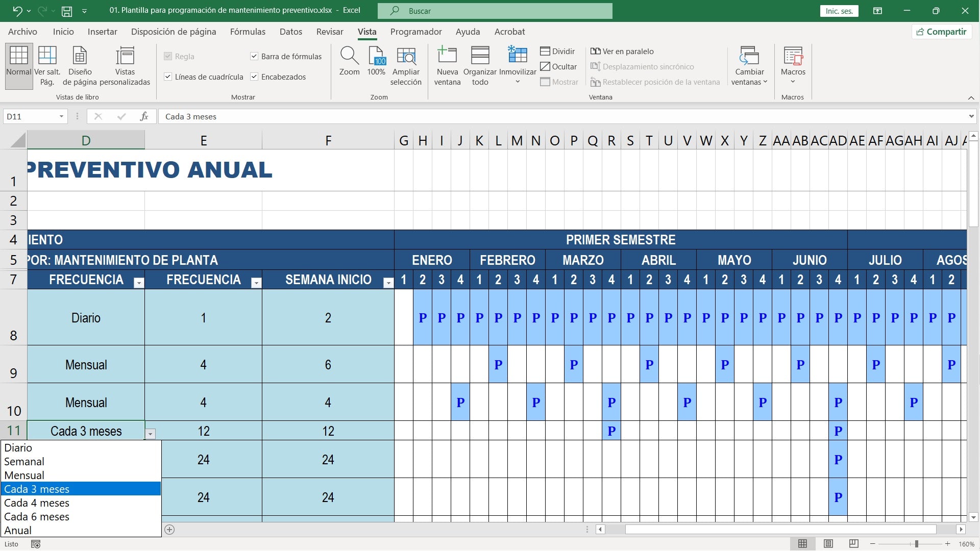Click the Save disk icon
Screen dimensions: 980x551
pyautogui.click(x=66, y=10)
